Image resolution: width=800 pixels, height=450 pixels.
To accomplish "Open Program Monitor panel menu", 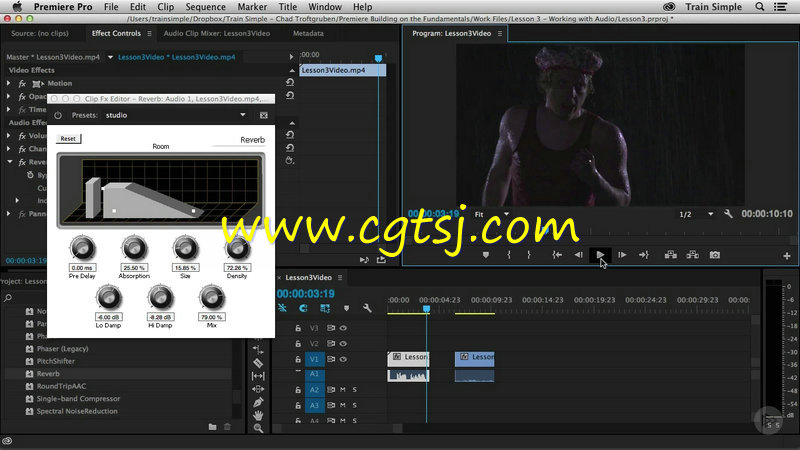I will click(500, 34).
